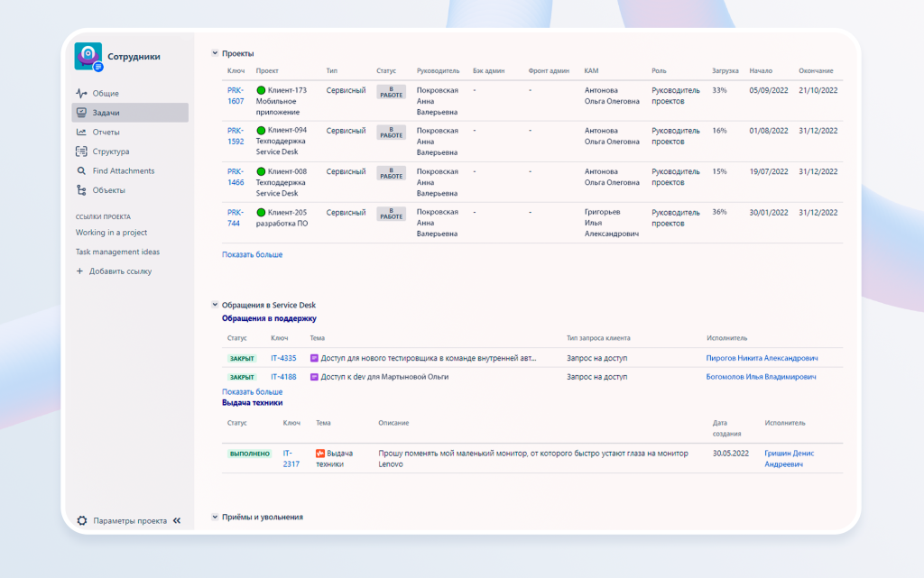Open the Working in a project link
The image size is (924, 578).
111,233
